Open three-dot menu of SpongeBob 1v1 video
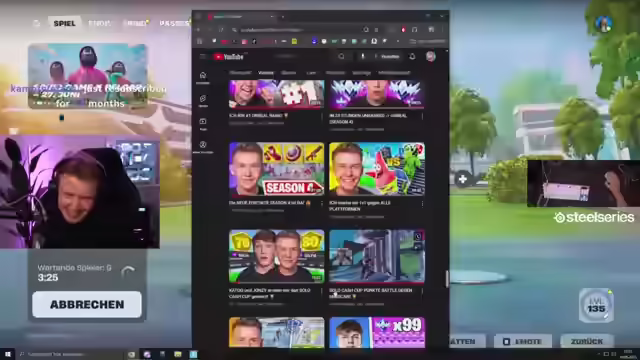 pyautogui.click(x=422, y=203)
